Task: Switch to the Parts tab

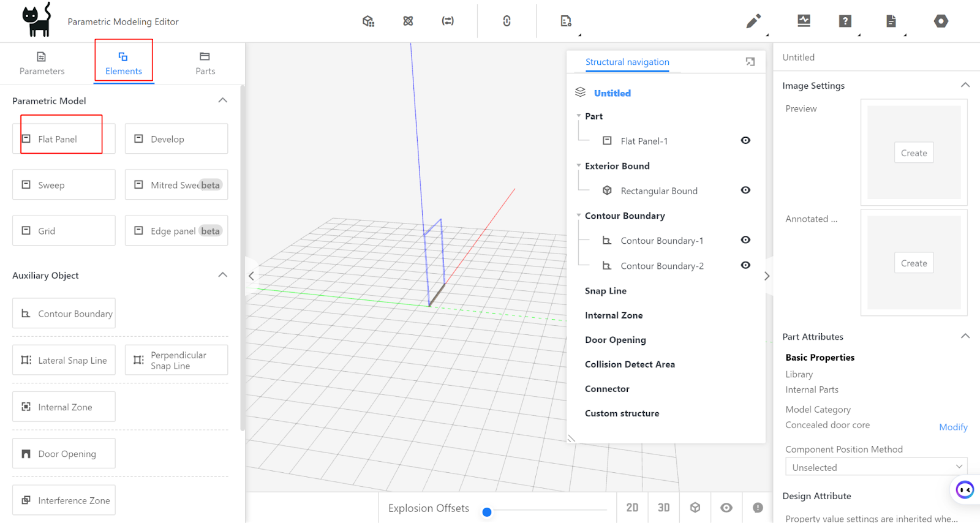Action: point(205,63)
